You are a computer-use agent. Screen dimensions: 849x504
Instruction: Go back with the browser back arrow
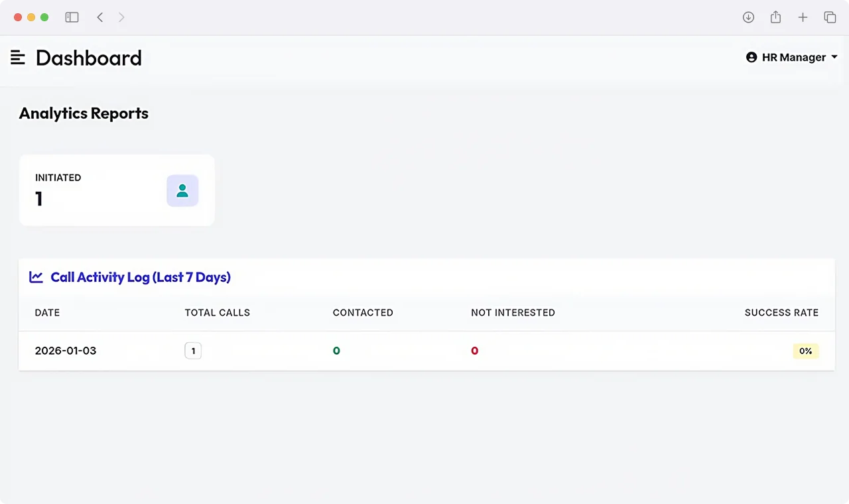tap(100, 17)
